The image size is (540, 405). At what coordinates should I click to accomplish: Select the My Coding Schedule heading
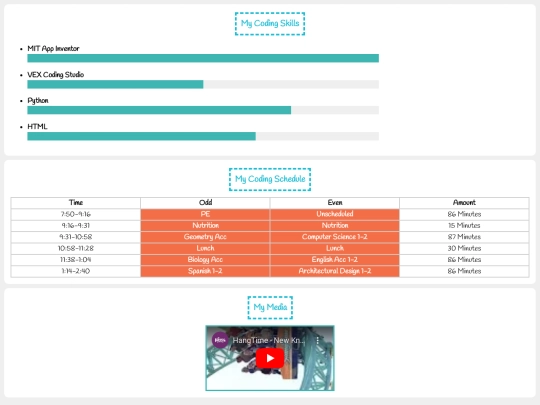[x=270, y=179]
